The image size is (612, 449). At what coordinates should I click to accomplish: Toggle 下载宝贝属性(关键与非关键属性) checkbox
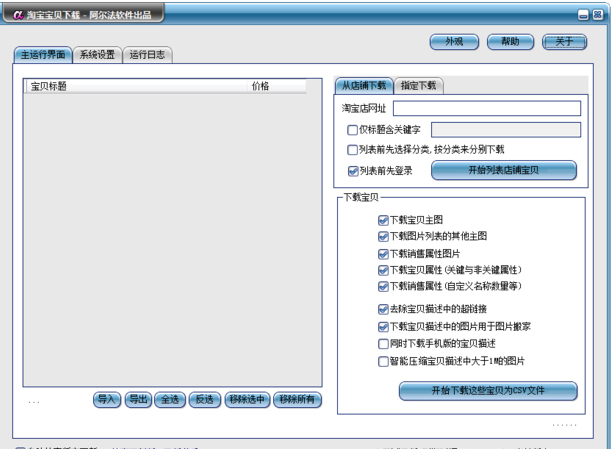383,270
